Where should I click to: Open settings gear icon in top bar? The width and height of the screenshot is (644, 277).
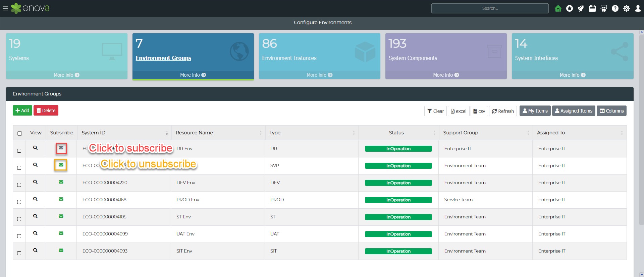click(627, 8)
